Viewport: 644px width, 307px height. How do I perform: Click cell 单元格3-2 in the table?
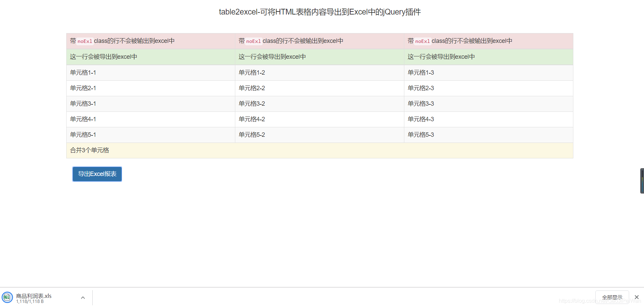tap(252, 104)
